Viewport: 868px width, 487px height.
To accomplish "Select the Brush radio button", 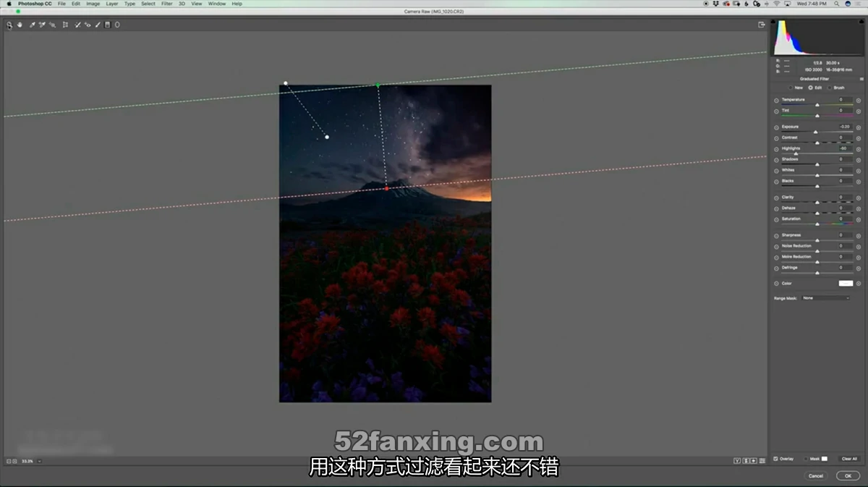I will click(830, 88).
